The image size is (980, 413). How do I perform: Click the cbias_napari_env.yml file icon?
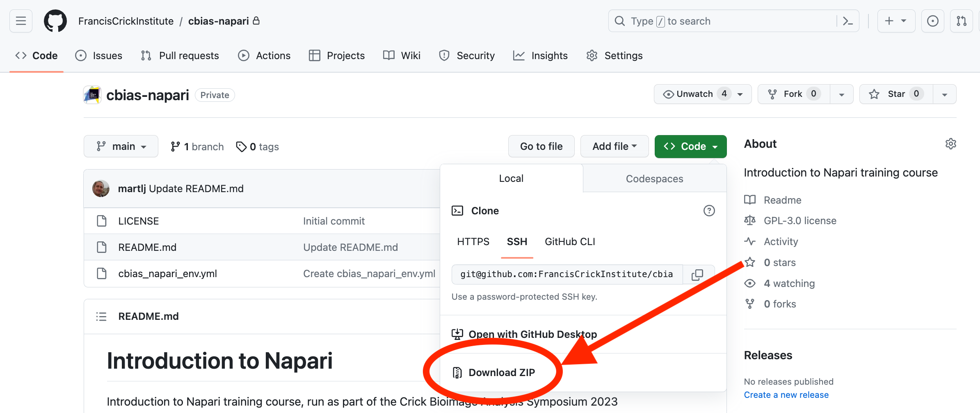[102, 273]
